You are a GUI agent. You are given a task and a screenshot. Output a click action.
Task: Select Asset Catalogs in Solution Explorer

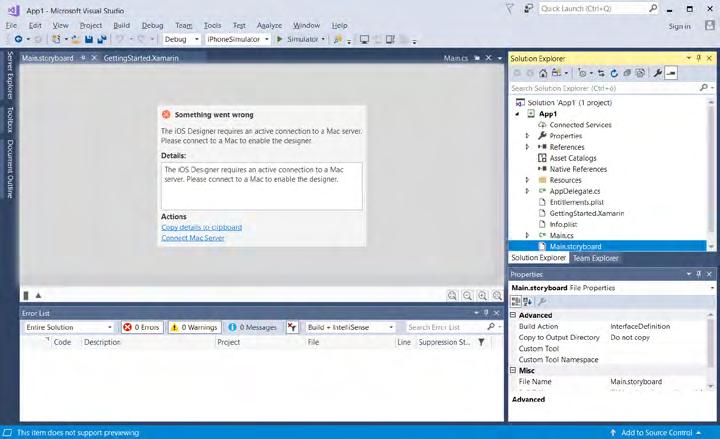coord(573,158)
